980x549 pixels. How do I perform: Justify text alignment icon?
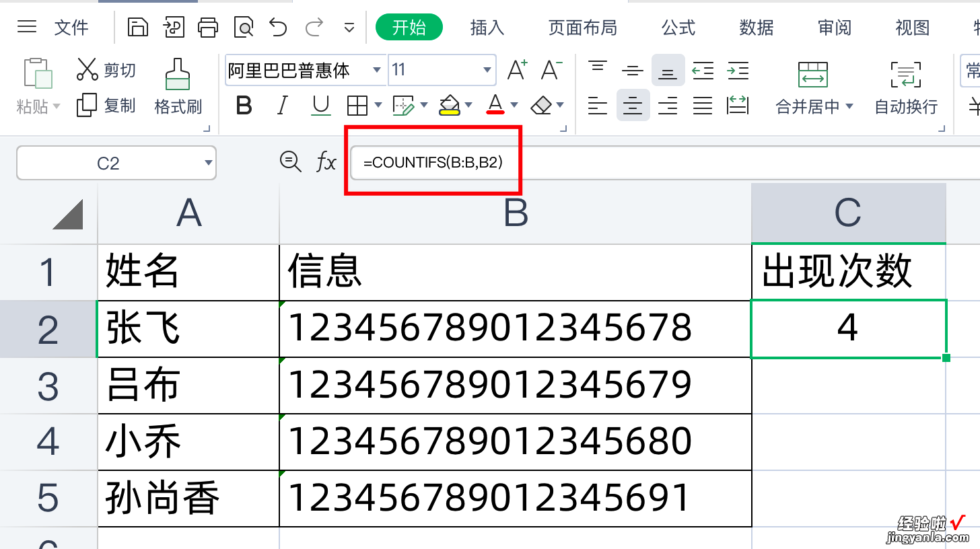pos(703,106)
